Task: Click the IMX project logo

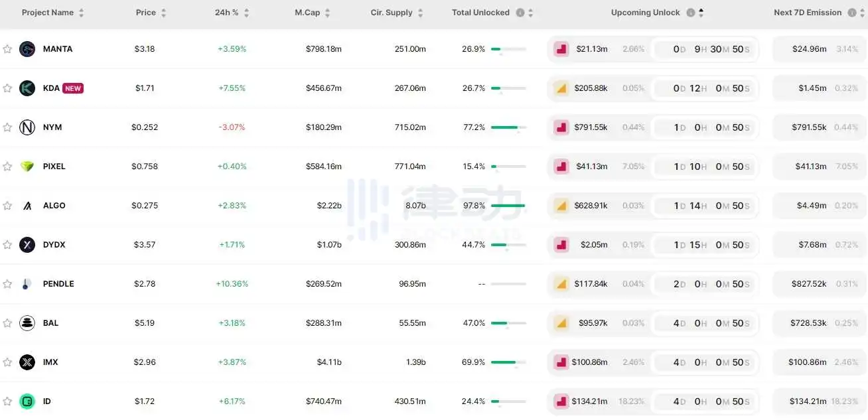Action: [x=27, y=362]
